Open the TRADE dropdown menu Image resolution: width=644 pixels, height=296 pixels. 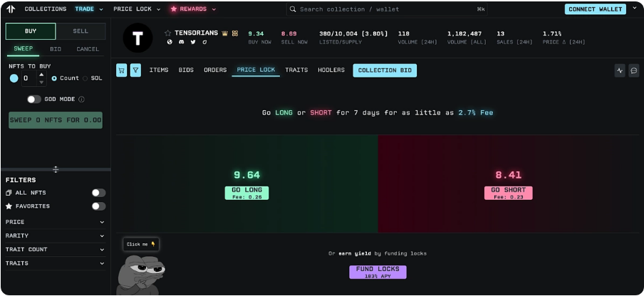point(89,9)
